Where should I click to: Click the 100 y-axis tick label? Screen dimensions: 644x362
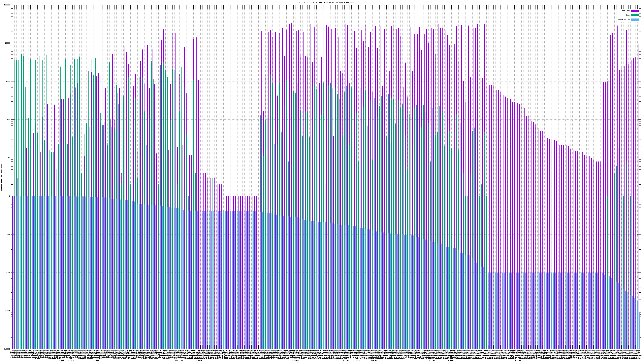tap(9, 120)
